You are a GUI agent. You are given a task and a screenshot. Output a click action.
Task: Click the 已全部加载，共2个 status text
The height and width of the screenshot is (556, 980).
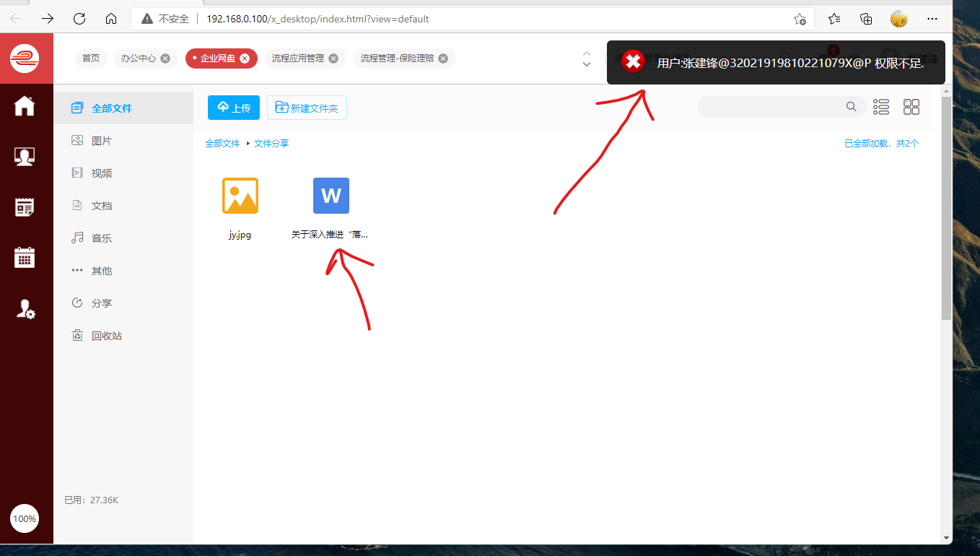click(882, 144)
